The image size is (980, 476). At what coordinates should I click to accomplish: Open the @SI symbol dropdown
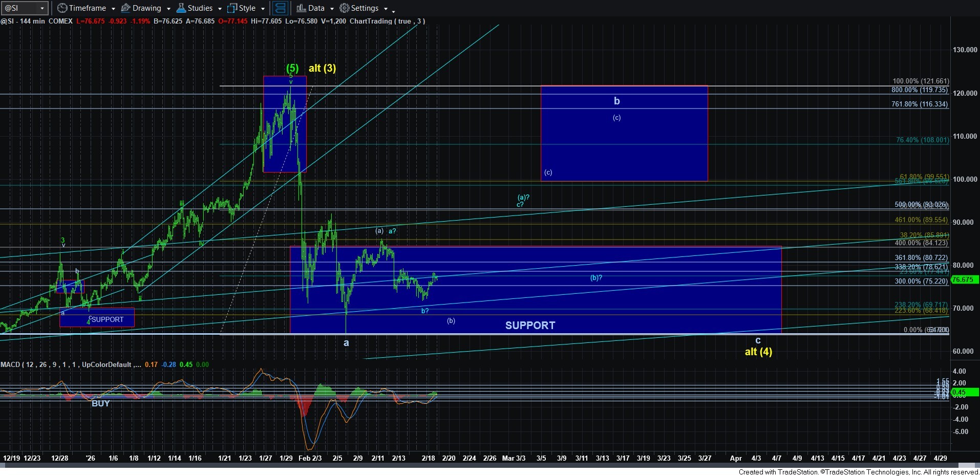point(42,8)
